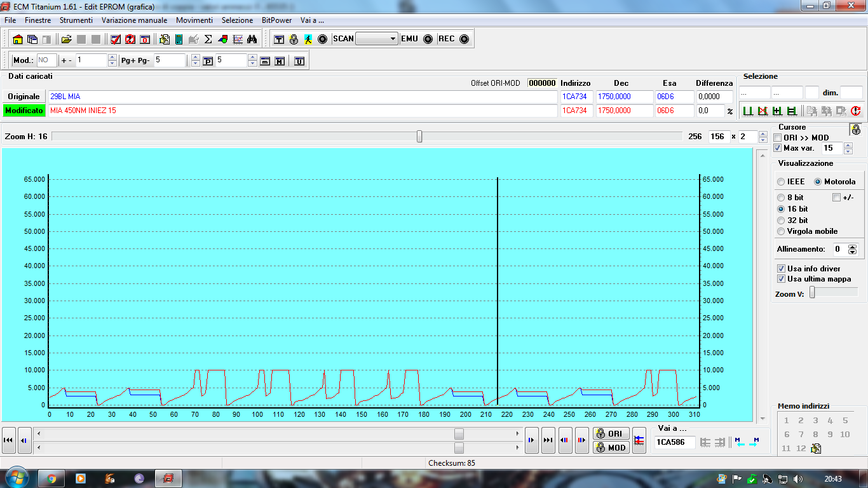Click the memo notes icon beside 12
This screenshot has height=488, width=868.
(817, 449)
